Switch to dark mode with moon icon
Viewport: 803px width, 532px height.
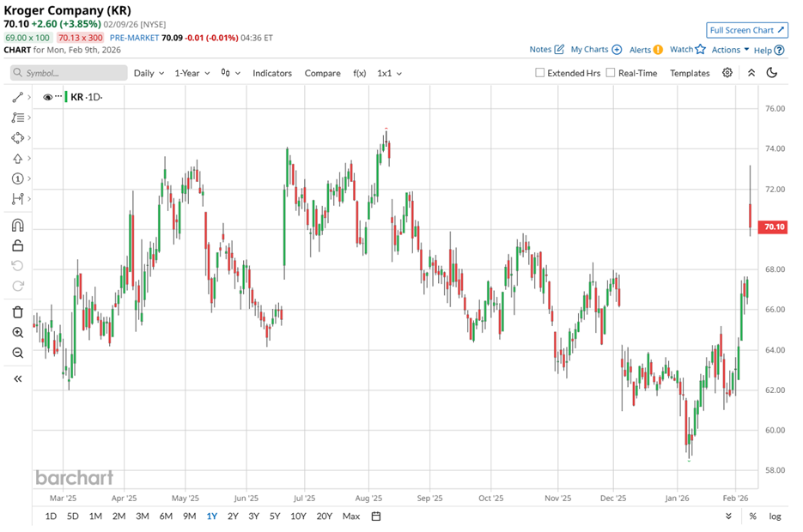pyautogui.click(x=771, y=73)
